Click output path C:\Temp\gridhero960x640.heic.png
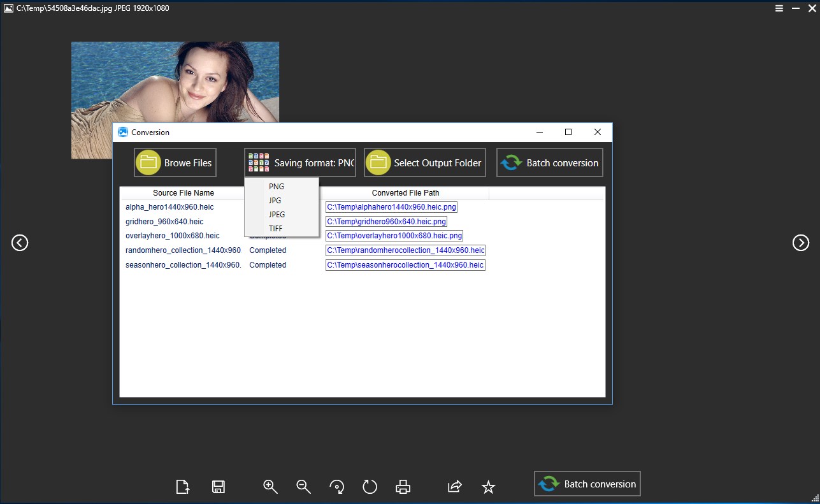The height and width of the screenshot is (504, 820). 386,222
